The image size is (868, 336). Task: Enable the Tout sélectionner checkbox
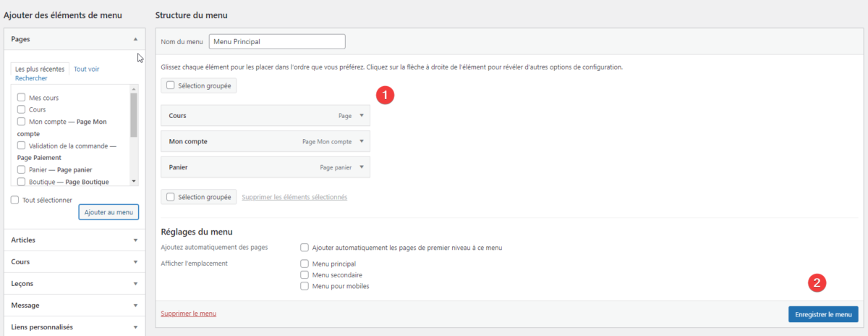(15, 200)
